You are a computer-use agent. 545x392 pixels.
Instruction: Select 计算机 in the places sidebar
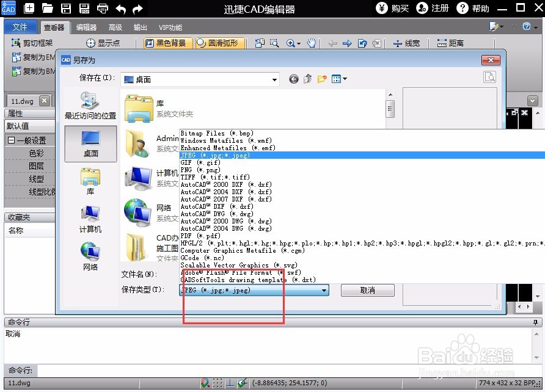click(90, 219)
